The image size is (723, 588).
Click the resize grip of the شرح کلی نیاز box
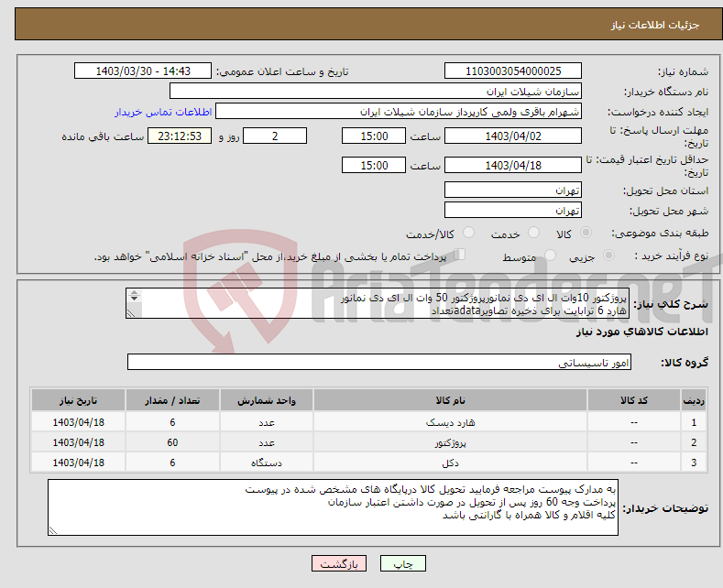[131, 313]
